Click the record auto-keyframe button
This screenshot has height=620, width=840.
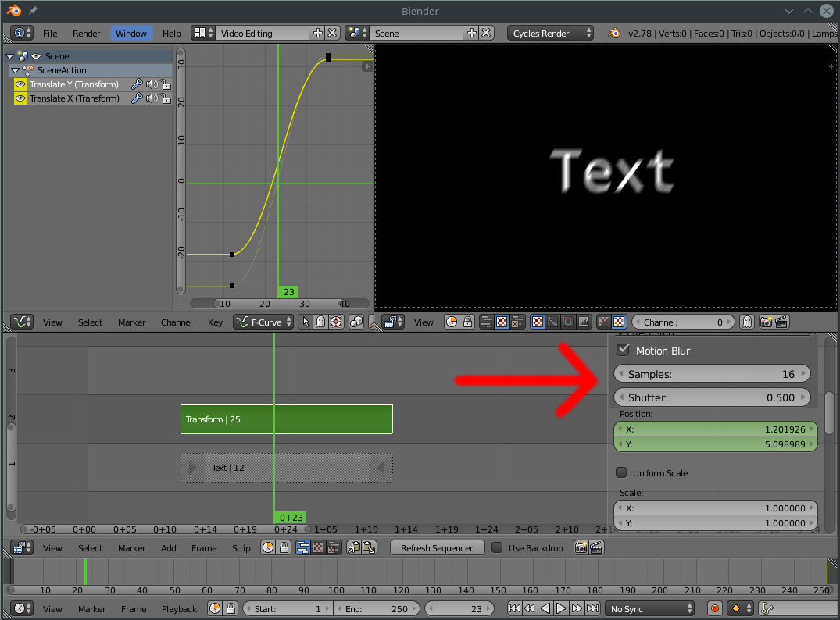tap(715, 609)
